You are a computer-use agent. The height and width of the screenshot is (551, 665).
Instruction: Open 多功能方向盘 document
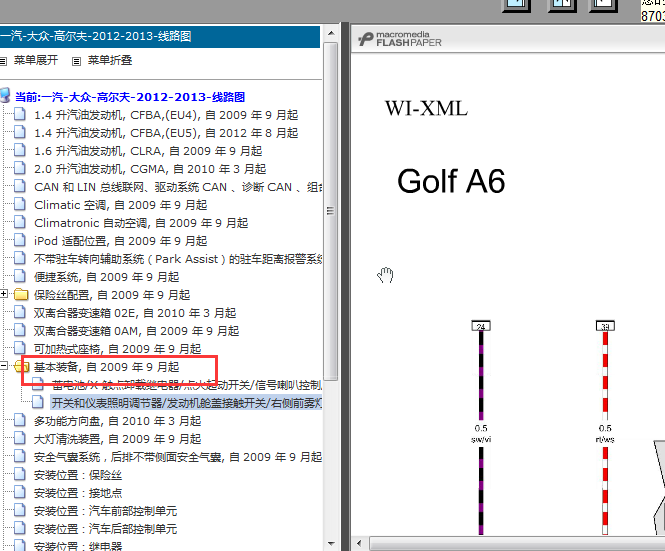coord(117,421)
